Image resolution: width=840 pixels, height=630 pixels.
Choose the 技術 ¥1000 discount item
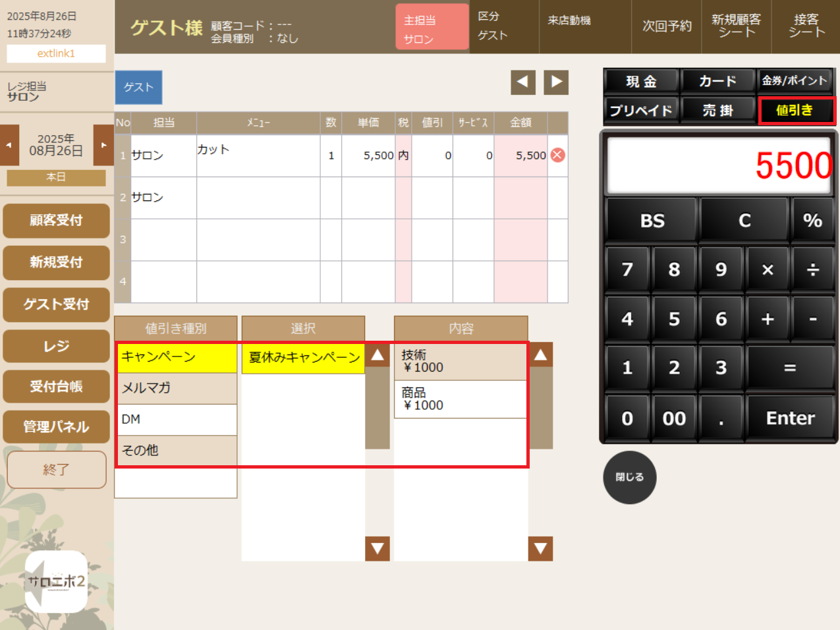(x=460, y=362)
